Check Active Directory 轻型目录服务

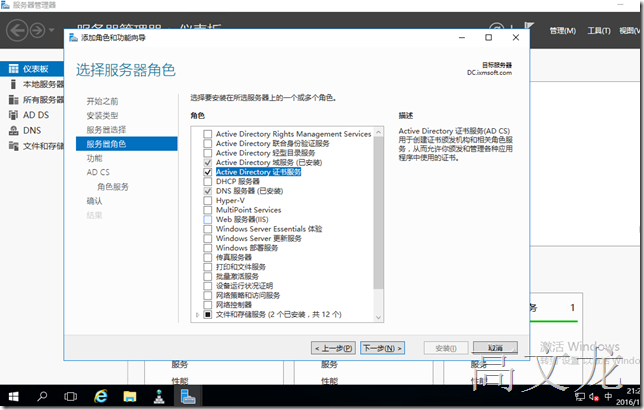coord(208,153)
